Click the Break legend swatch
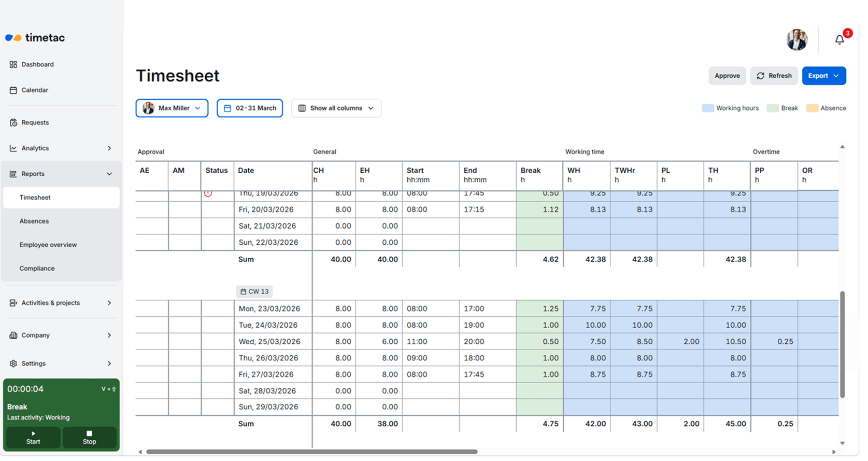The width and height of the screenshot is (868, 461). coord(773,108)
